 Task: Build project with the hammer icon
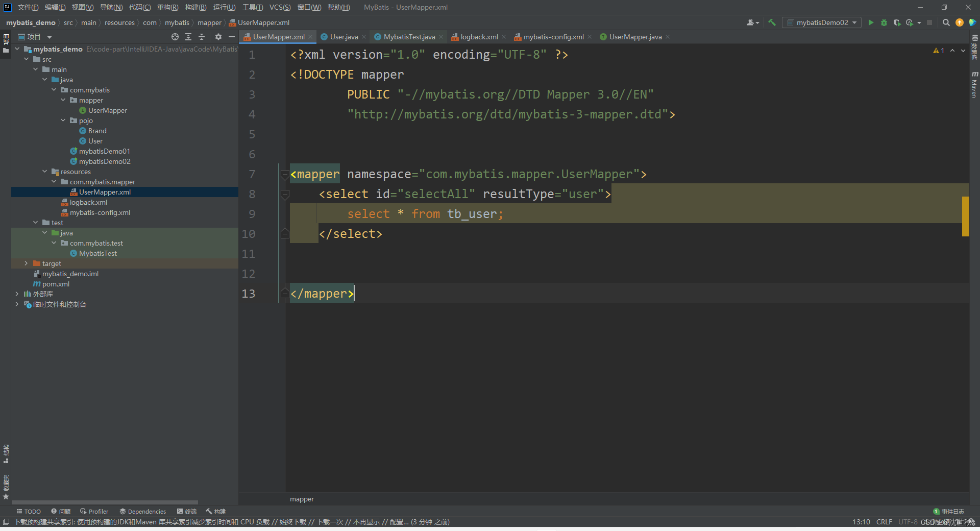[x=772, y=22]
